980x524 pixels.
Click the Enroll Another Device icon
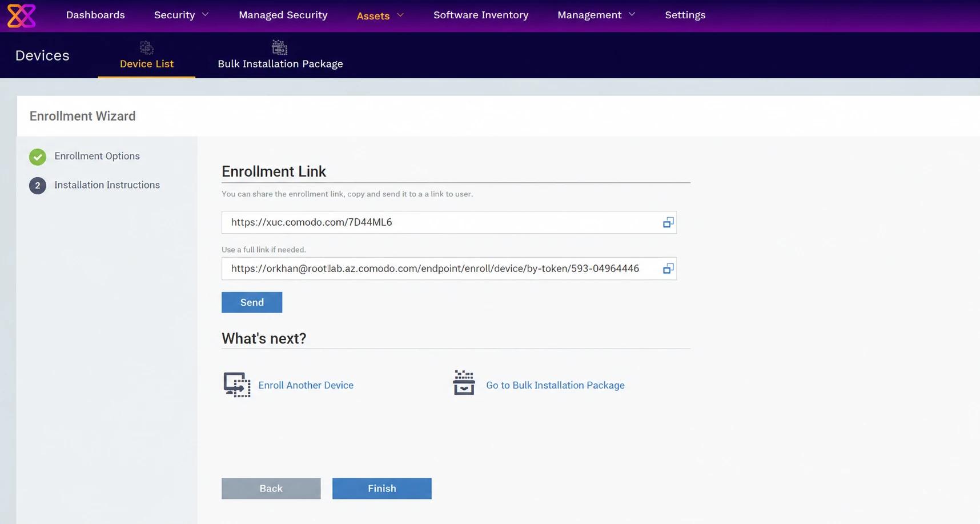pyautogui.click(x=236, y=385)
